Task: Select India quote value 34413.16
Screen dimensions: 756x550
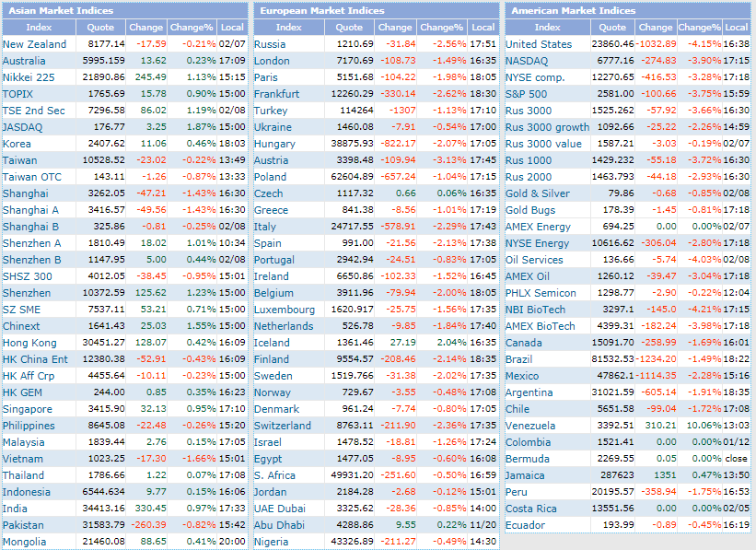Action: click(x=104, y=509)
